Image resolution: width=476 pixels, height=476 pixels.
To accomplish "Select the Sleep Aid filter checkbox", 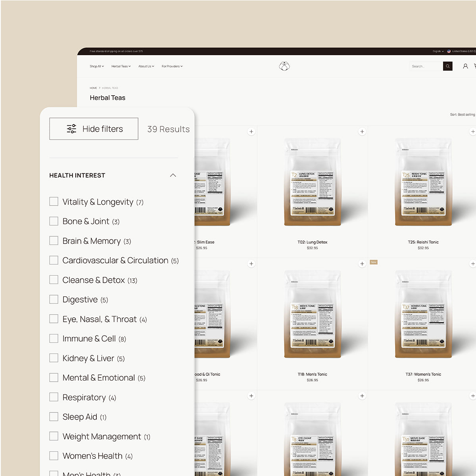I will (x=54, y=416).
